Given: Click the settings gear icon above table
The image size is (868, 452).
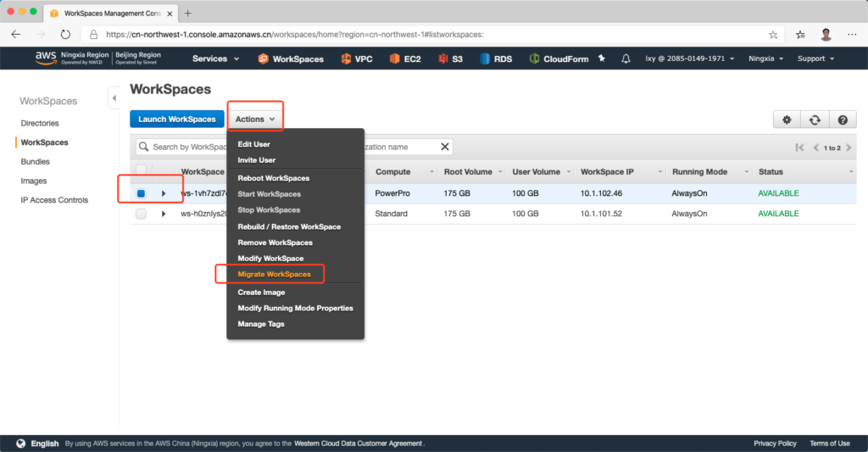Looking at the screenshot, I should point(787,120).
